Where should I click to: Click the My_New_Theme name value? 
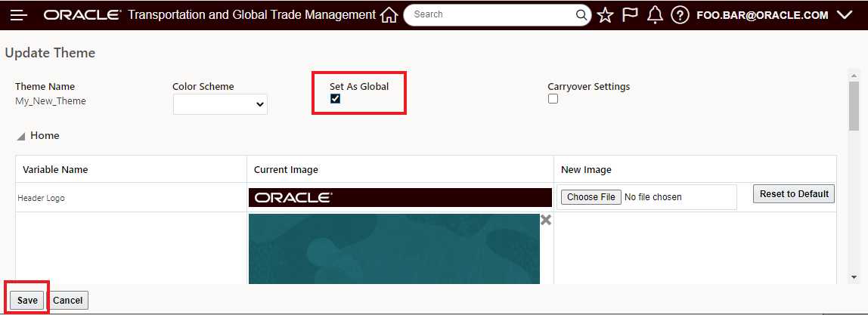51,101
